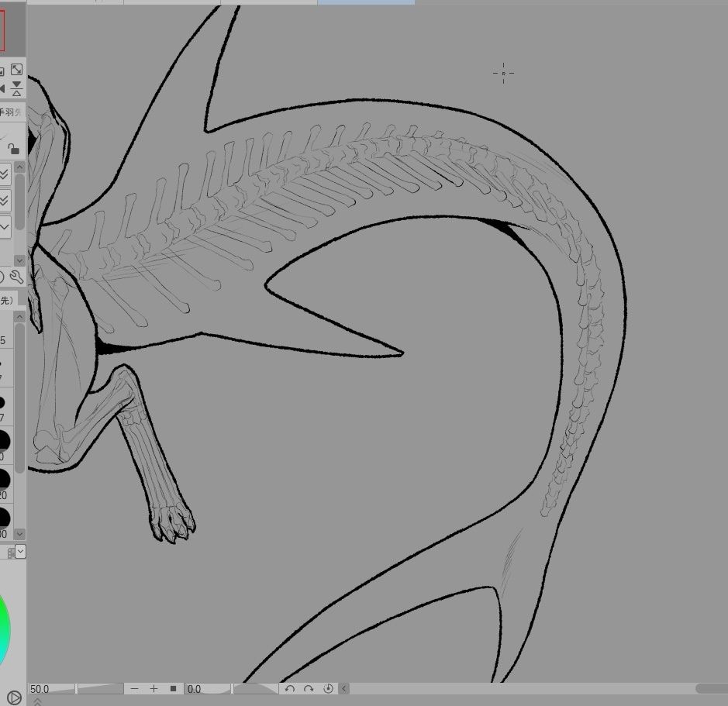Click the horizontal scrollbar left arrow
The width and height of the screenshot is (728, 706).
344,689
